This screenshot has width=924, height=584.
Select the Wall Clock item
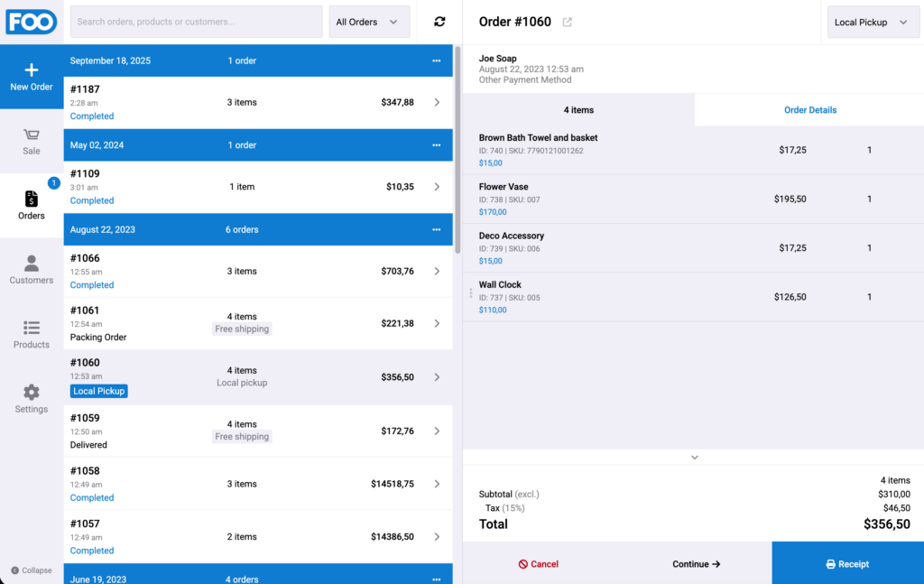tap(693, 297)
